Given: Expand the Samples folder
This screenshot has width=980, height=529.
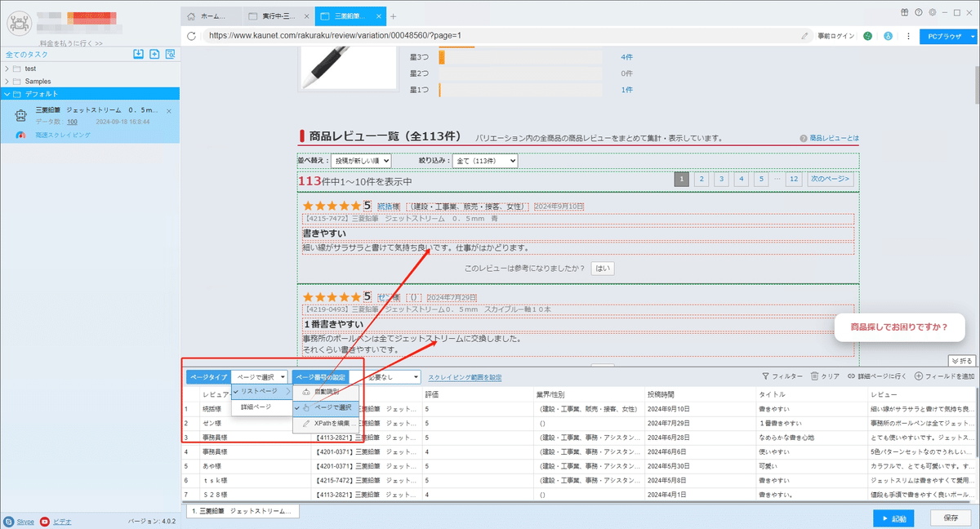Looking at the screenshot, I should click(x=7, y=82).
